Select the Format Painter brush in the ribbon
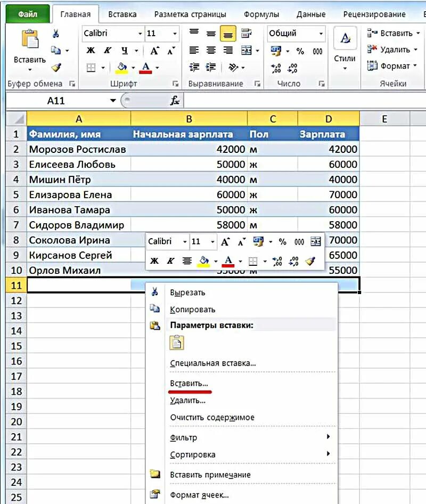The height and width of the screenshot is (504, 426). pyautogui.click(x=56, y=67)
